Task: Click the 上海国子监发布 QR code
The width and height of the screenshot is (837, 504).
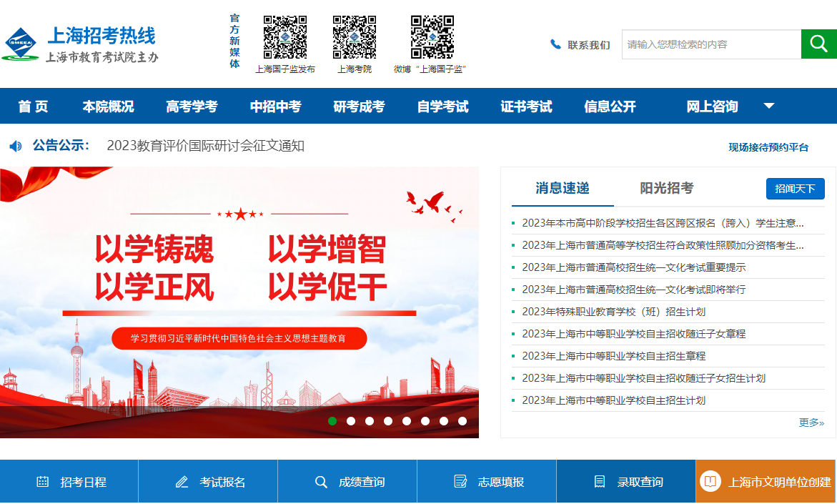Action: point(284,37)
